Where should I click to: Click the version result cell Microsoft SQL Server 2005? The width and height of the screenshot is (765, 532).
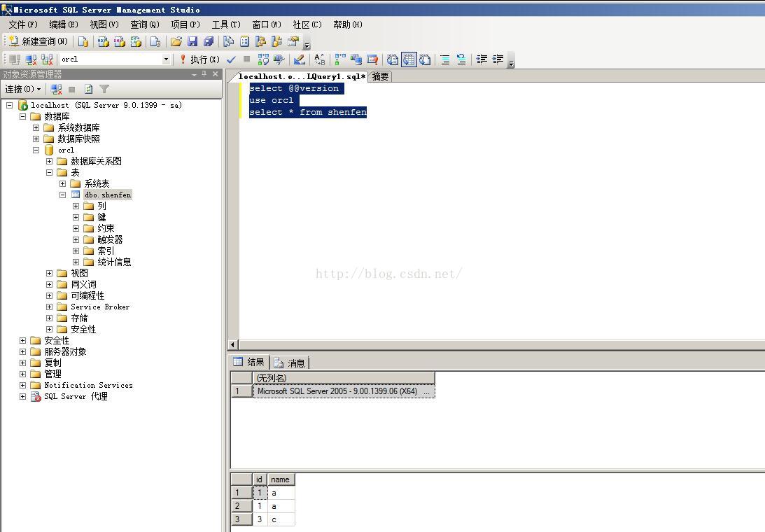pos(344,391)
